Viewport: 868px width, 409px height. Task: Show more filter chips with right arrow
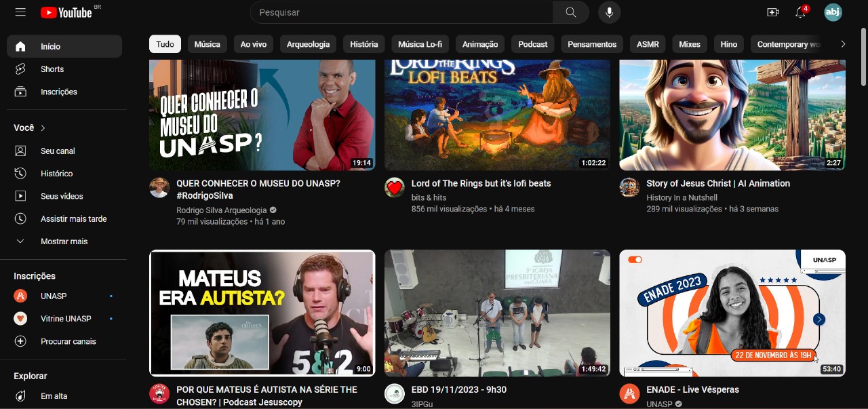[843, 44]
